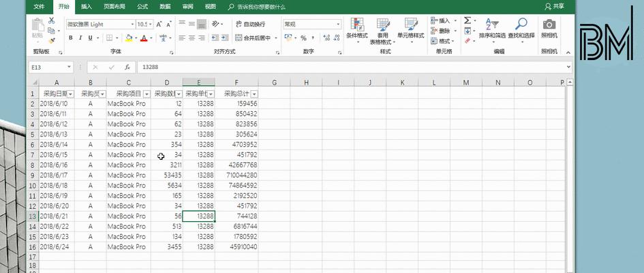Viewport: 644px width, 273px height.
Task: Cut selection with the scissors icon
Action: (x=51, y=20)
